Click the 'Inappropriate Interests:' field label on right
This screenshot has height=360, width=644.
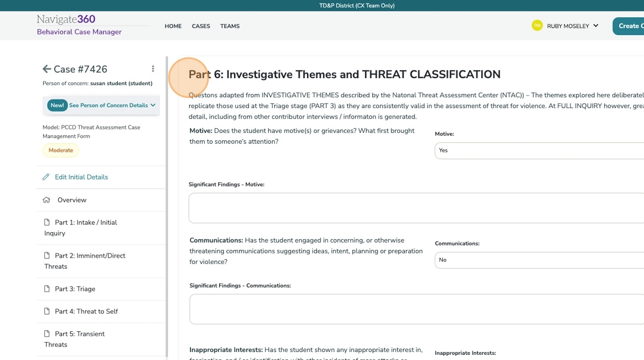(x=465, y=353)
